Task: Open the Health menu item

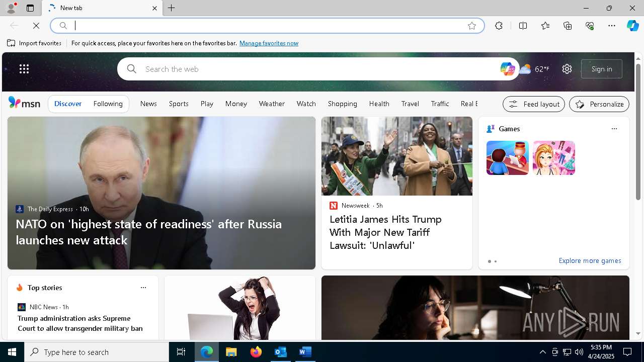Action: (379, 104)
